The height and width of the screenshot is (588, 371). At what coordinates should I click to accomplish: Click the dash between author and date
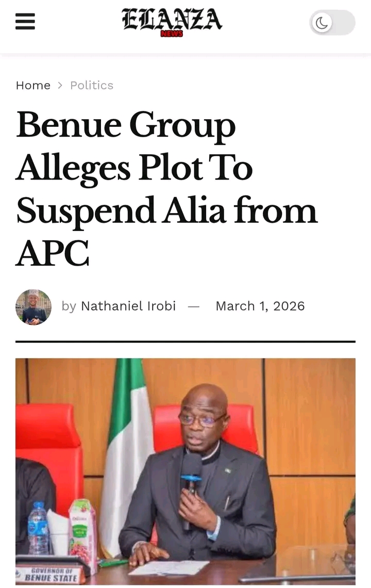(x=194, y=306)
